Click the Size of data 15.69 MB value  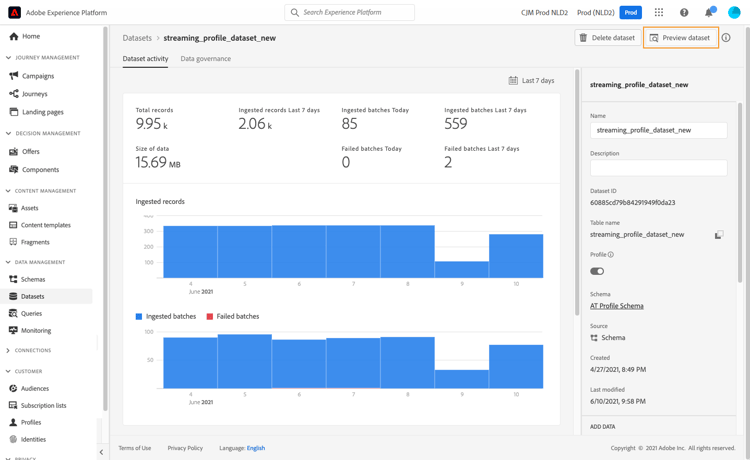pyautogui.click(x=158, y=163)
